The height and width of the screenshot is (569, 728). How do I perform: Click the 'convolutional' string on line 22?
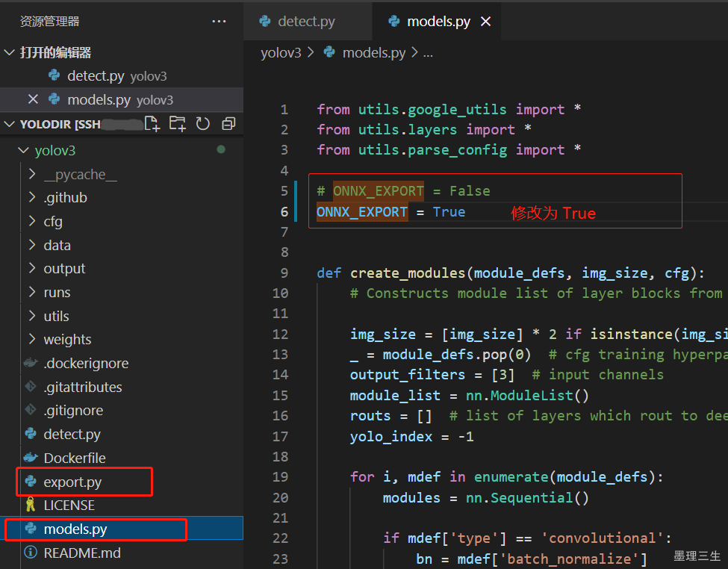coord(602,538)
